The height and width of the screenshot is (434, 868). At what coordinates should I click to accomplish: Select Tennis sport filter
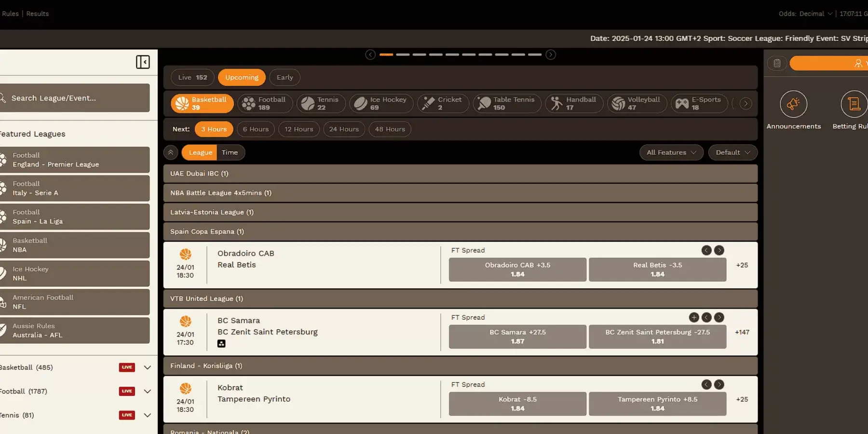(x=321, y=103)
